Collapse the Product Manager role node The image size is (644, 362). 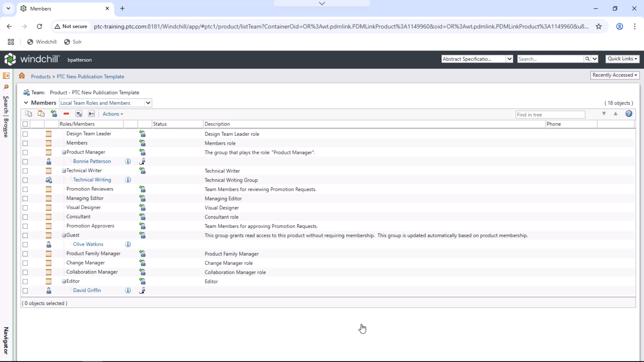tap(64, 152)
